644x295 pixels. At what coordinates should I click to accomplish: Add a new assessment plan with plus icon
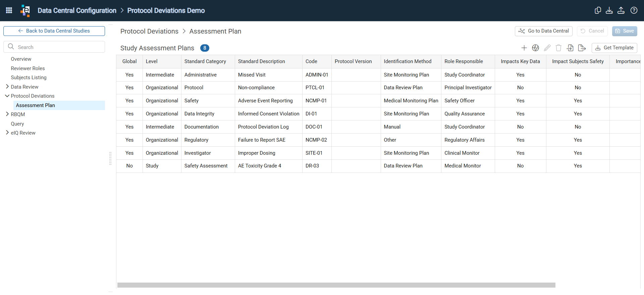click(x=524, y=48)
